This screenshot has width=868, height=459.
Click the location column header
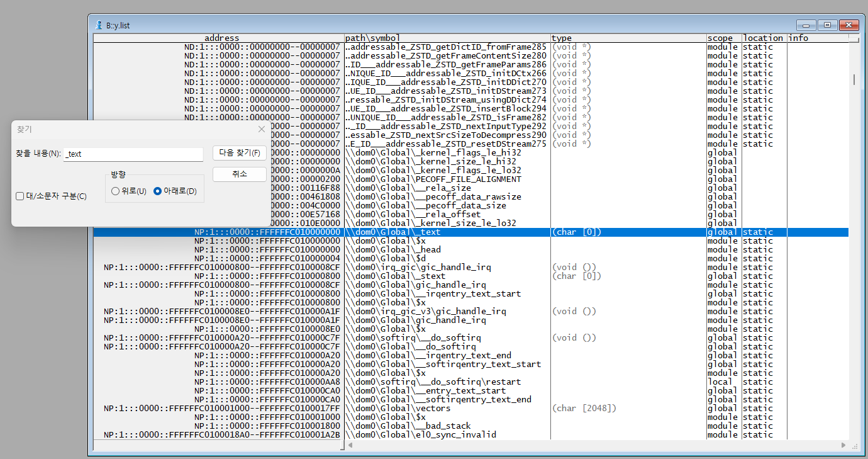tap(764, 38)
